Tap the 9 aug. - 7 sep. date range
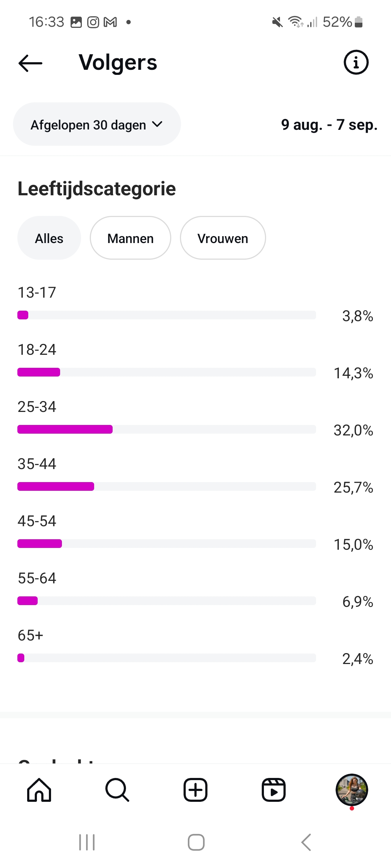 (329, 125)
